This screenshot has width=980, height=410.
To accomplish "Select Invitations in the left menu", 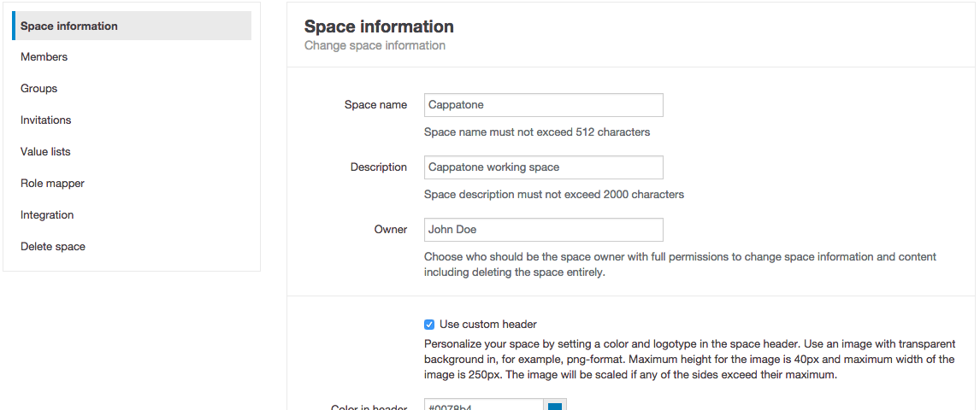I will pos(46,120).
